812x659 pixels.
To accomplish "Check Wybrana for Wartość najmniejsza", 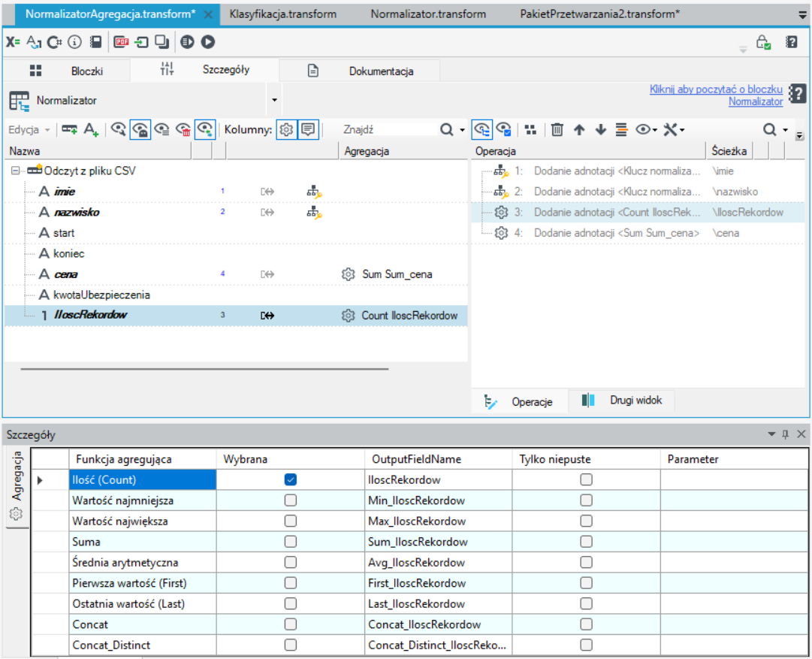I will 291,500.
